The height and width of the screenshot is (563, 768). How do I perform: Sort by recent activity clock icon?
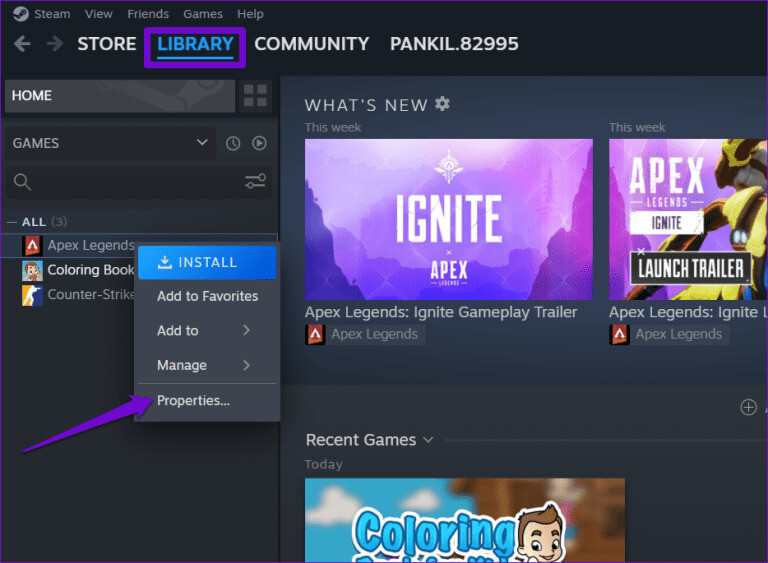233,143
